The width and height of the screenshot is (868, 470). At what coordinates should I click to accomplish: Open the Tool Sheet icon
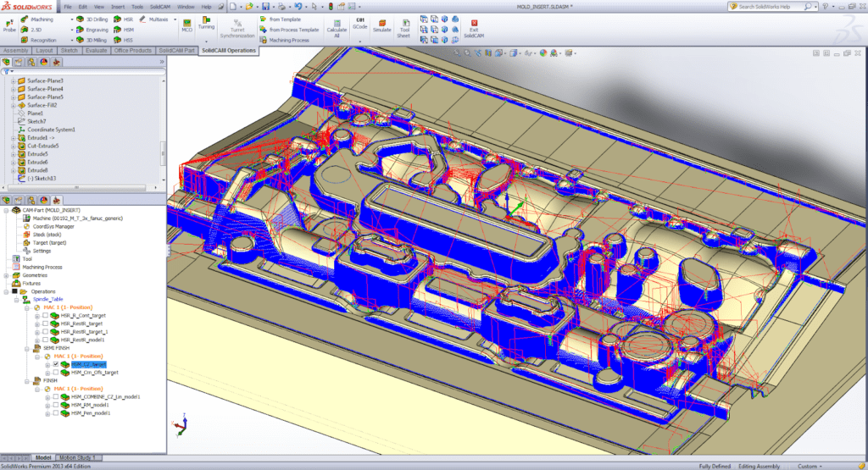tap(404, 25)
